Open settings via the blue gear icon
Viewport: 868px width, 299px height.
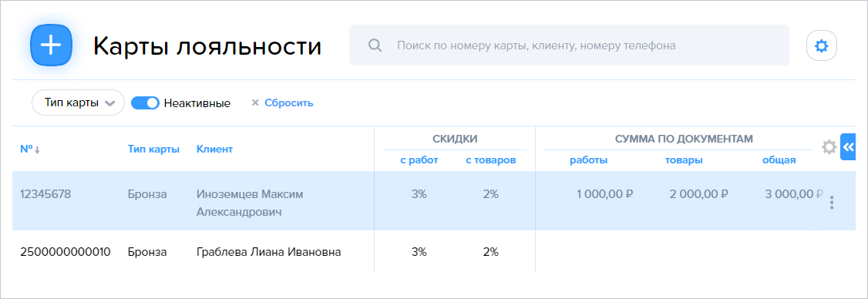tap(822, 45)
